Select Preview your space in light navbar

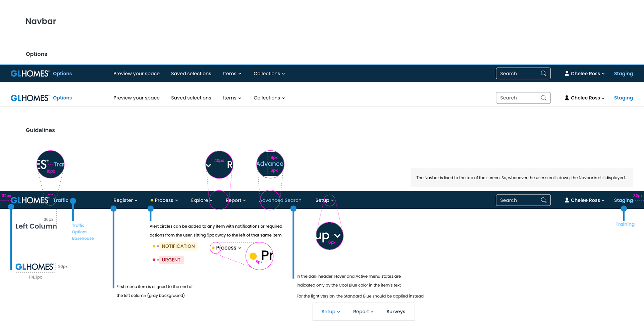137,98
